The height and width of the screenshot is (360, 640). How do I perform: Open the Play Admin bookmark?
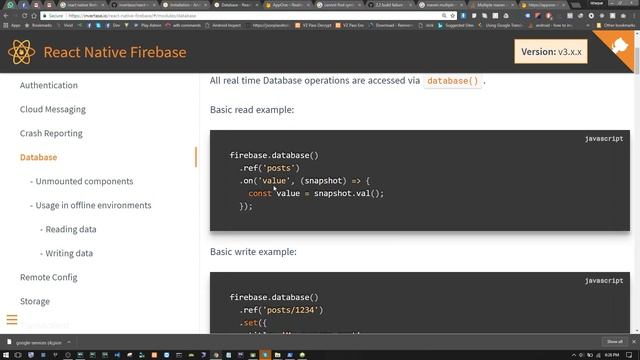click(148, 25)
